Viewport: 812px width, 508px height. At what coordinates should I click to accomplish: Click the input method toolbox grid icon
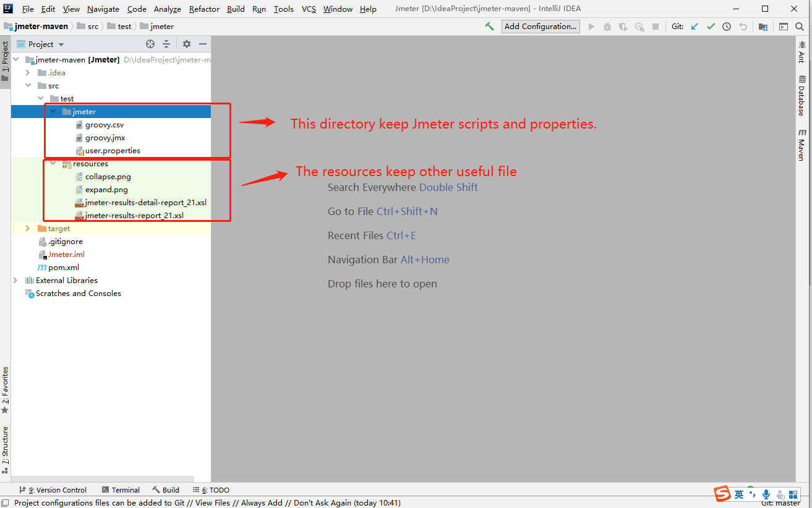coord(793,494)
